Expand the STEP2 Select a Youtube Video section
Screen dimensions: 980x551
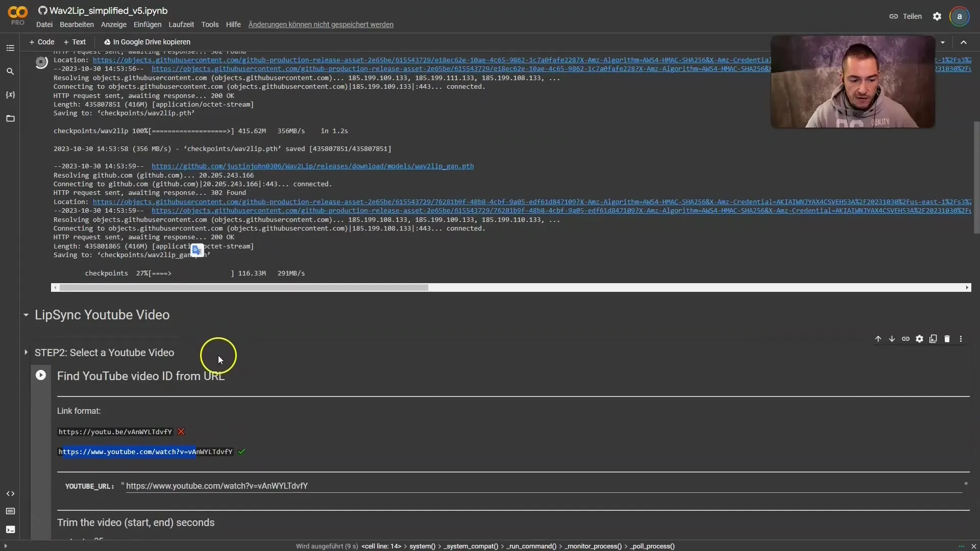26,352
